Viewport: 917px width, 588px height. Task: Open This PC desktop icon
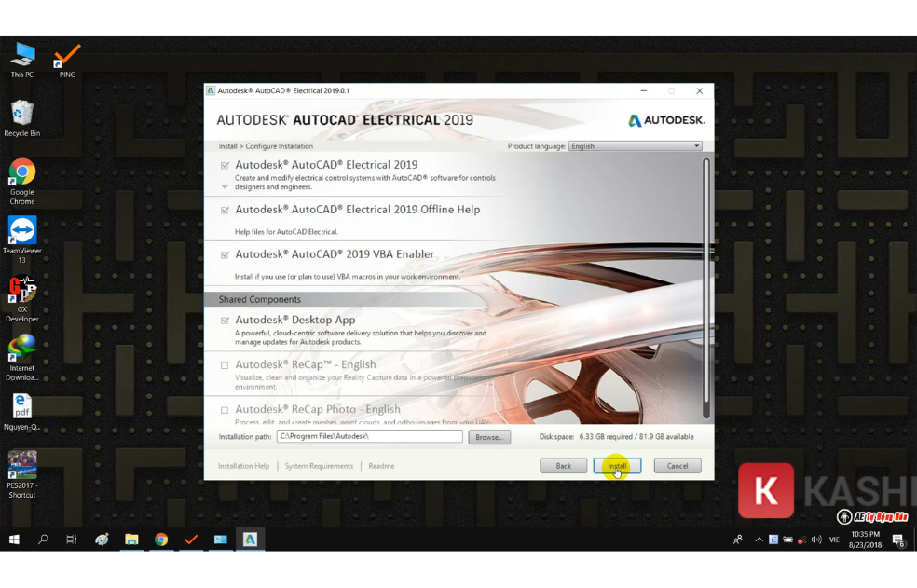(22, 60)
